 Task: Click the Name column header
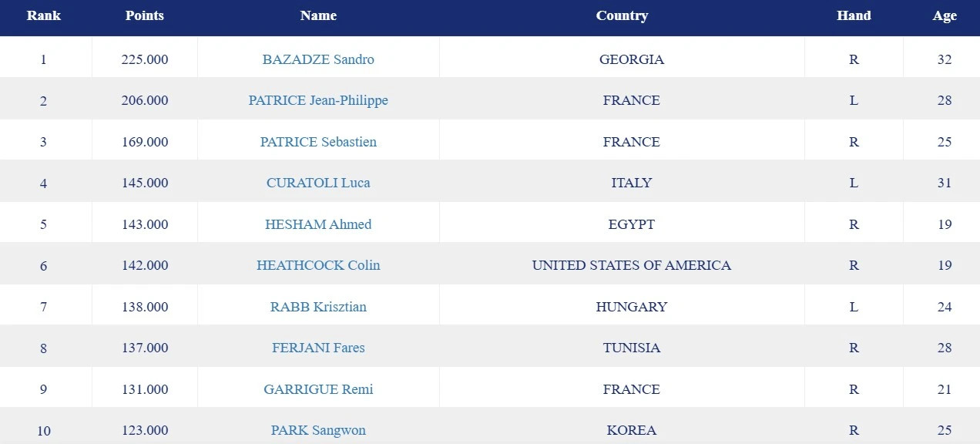click(318, 15)
